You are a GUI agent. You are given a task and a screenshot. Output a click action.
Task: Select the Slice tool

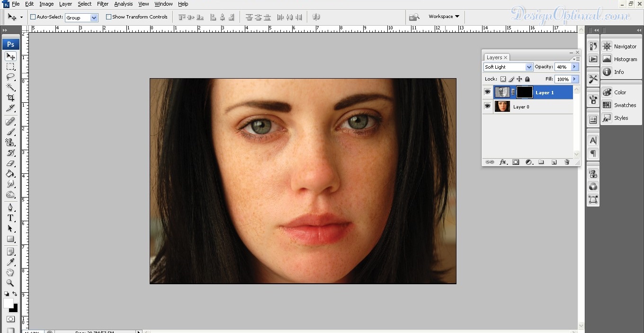10,108
